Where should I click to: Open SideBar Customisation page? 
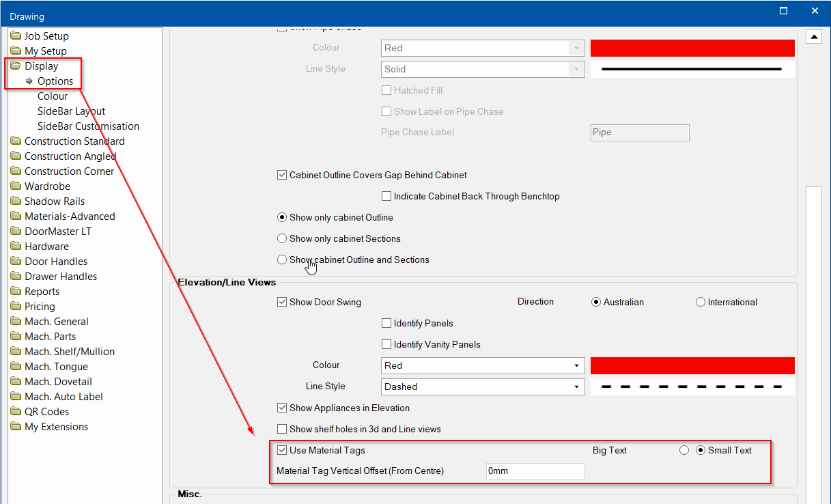[x=88, y=126]
